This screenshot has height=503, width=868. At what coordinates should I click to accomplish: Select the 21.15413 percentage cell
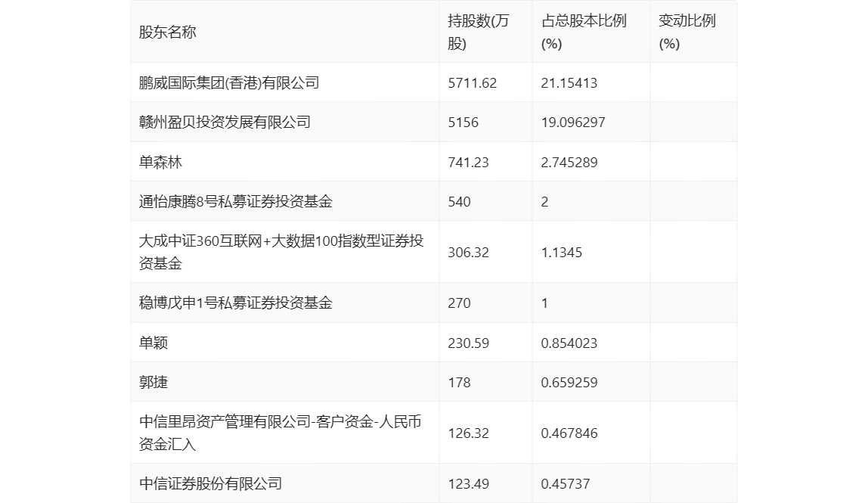pyautogui.click(x=569, y=83)
